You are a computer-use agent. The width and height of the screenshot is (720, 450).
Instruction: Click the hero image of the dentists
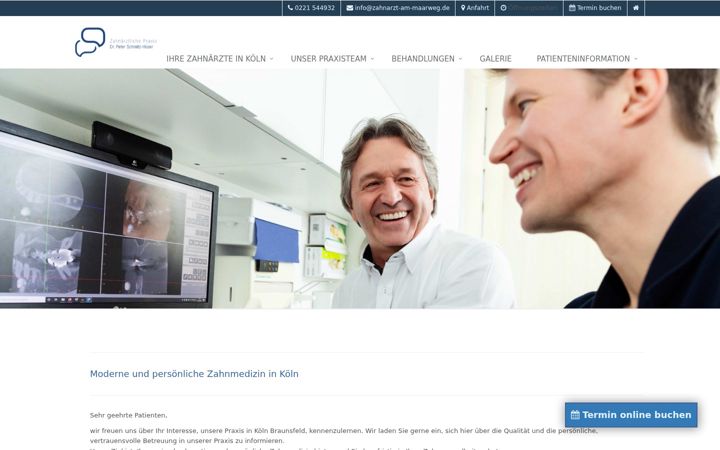coord(360,188)
